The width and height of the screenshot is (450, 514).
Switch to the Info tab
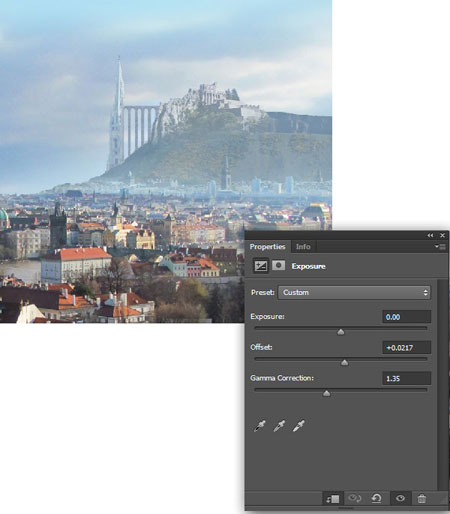tap(303, 247)
